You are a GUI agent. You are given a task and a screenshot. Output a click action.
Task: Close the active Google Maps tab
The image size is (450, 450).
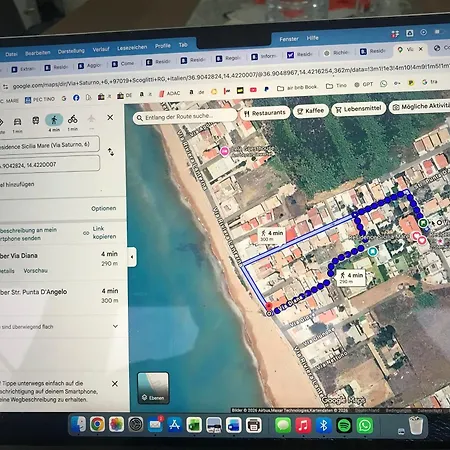click(x=421, y=49)
